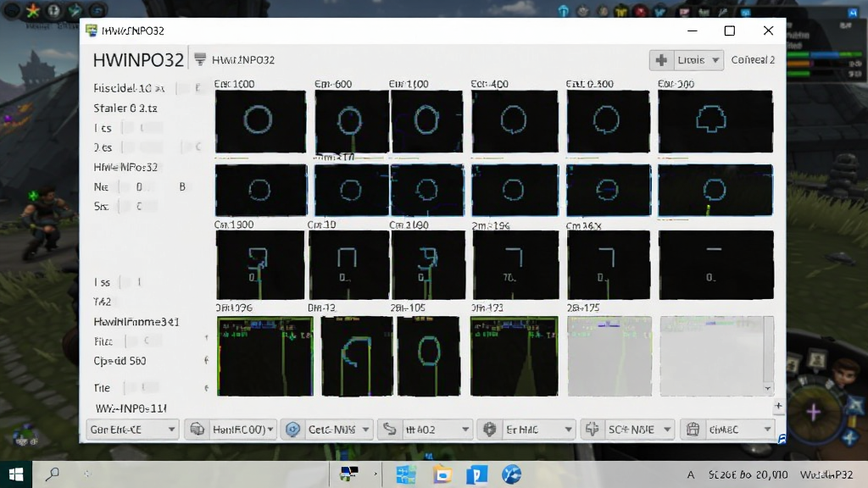
Task: Maximize the HWINPO32 window
Action: coord(730,31)
